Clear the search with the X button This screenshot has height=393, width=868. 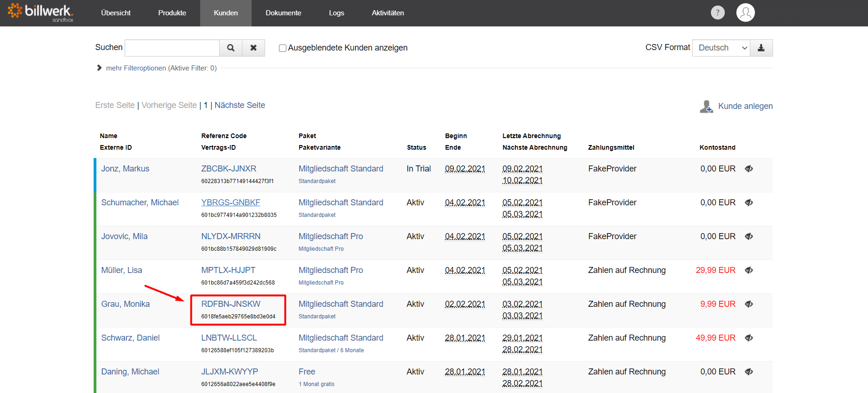[253, 48]
